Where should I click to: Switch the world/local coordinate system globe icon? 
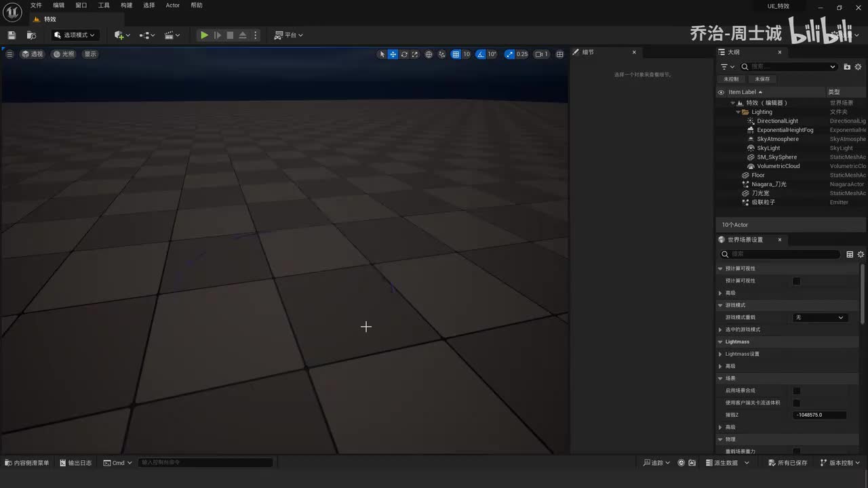[429, 54]
